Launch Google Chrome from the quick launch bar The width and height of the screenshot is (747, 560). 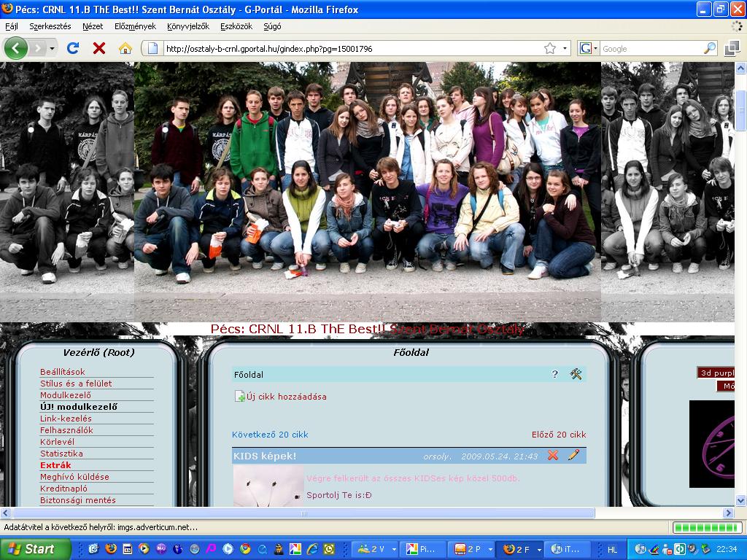pos(245,549)
